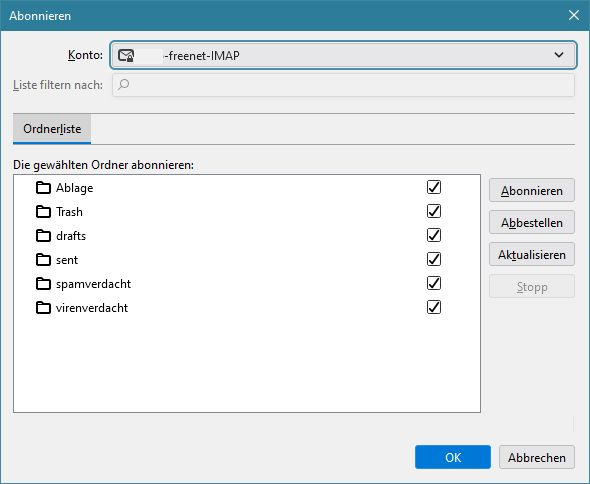Toggle the spamverdacht checkbox
The image size is (590, 484).
(x=434, y=283)
